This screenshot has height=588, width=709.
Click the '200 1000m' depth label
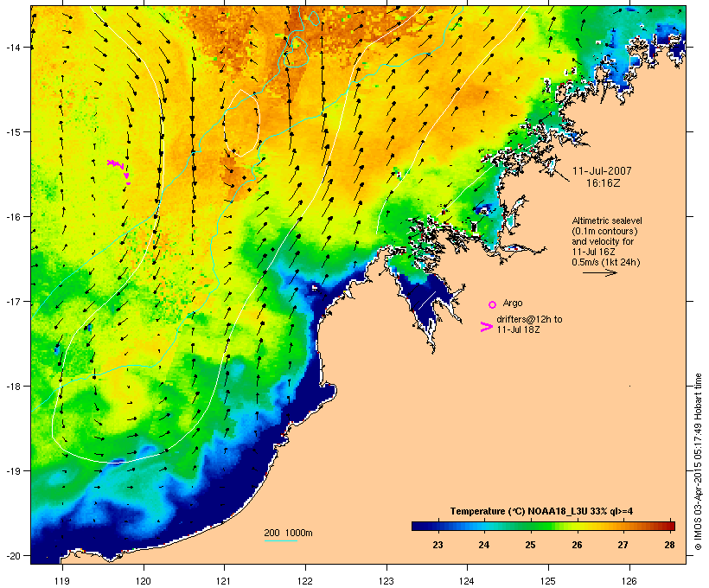288,533
